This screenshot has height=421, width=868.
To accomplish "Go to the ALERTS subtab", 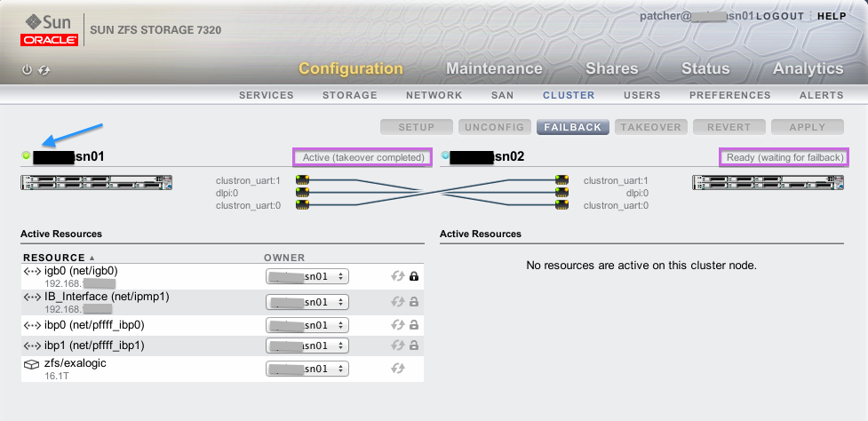I will point(822,95).
